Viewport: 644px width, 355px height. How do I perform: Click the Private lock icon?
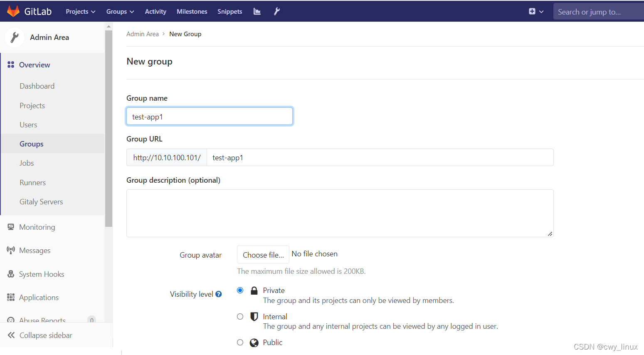(254, 290)
